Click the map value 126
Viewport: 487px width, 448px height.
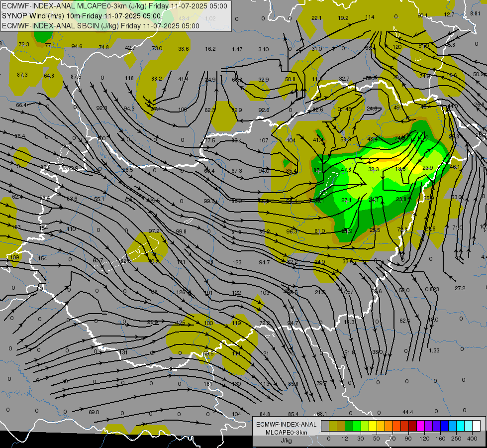point(181,292)
